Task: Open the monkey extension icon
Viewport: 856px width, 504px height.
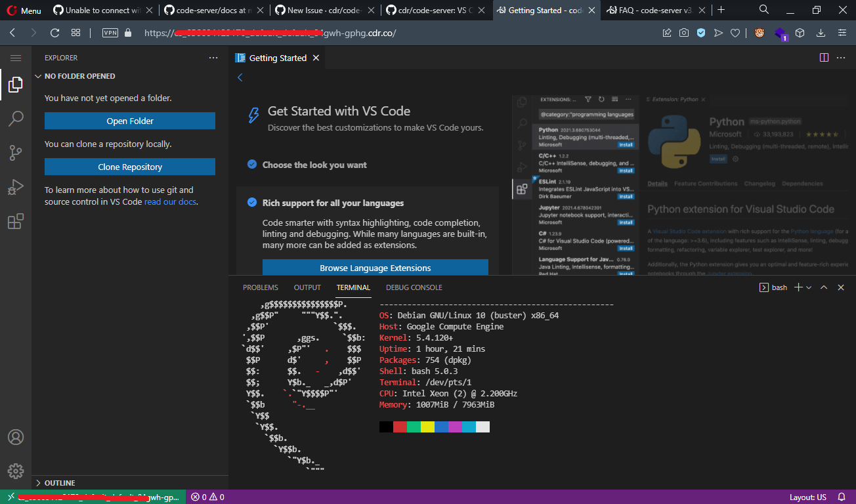Action: coord(760,33)
